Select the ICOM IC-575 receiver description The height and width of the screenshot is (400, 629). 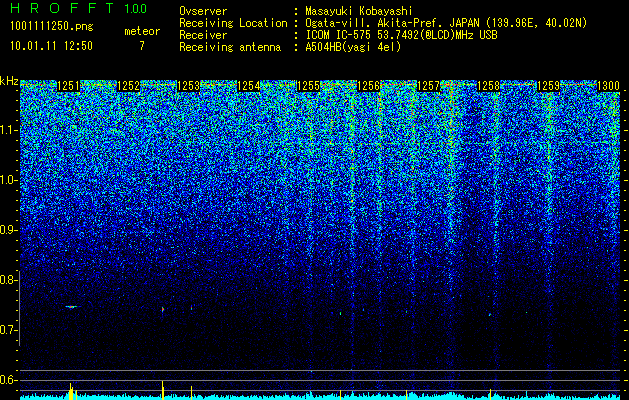(x=402, y=35)
